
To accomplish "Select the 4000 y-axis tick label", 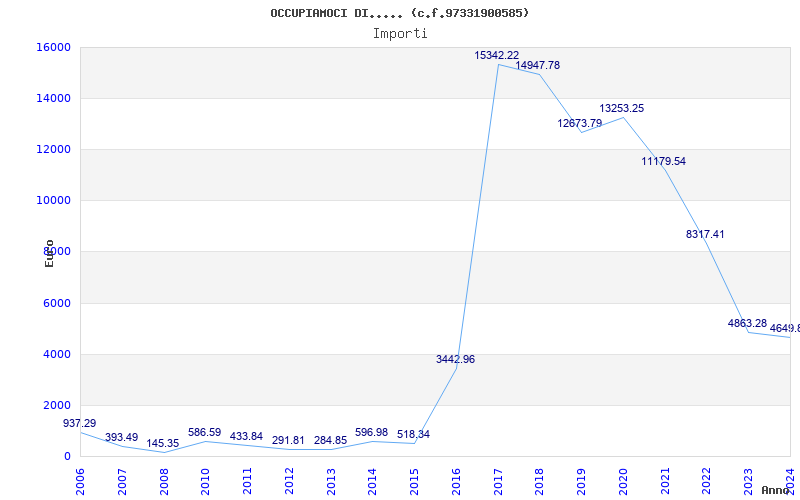I will (x=57, y=354).
